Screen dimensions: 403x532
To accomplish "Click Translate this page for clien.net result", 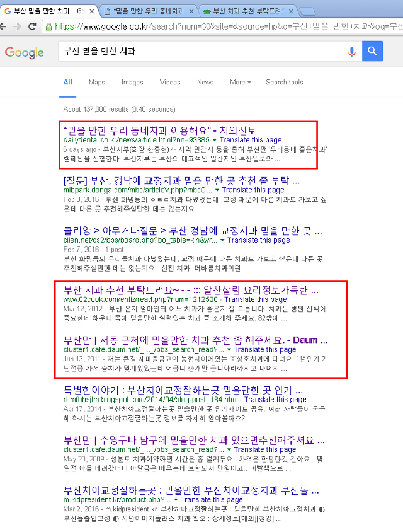I will [259, 240].
